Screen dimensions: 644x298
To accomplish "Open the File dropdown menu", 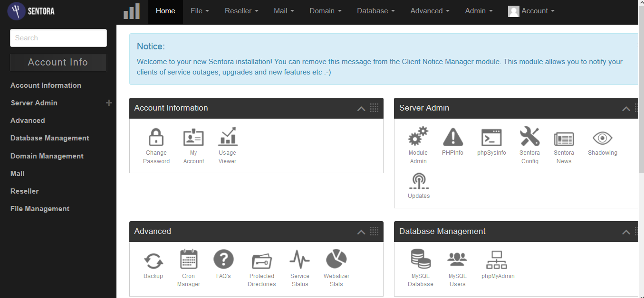I will point(200,11).
